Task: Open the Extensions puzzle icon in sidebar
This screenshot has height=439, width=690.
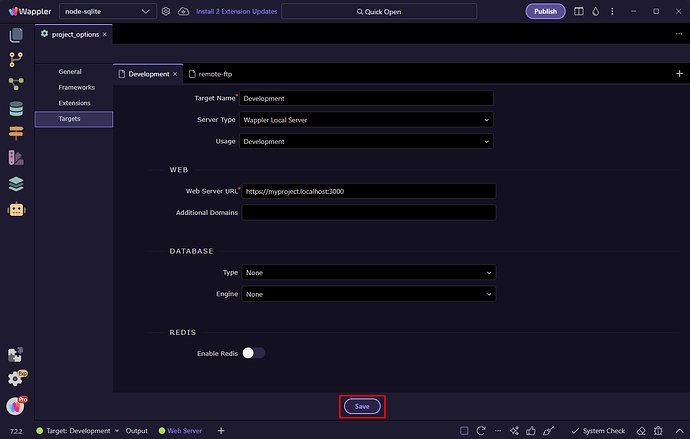Action: point(16,355)
